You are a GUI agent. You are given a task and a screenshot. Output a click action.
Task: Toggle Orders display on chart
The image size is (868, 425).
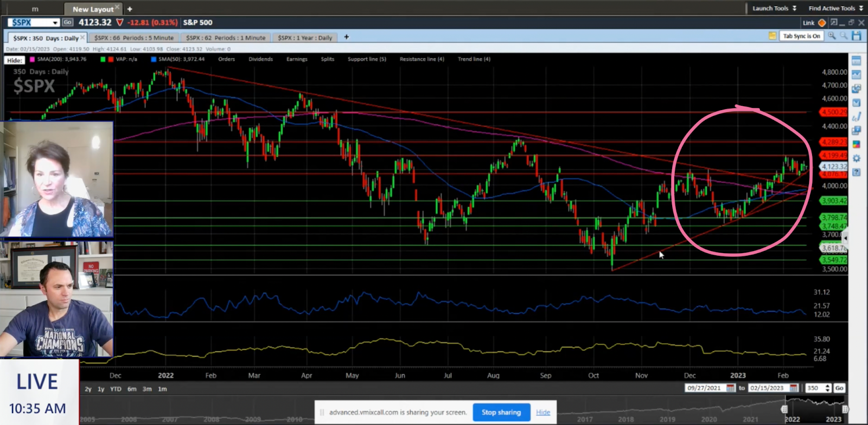[x=227, y=59]
